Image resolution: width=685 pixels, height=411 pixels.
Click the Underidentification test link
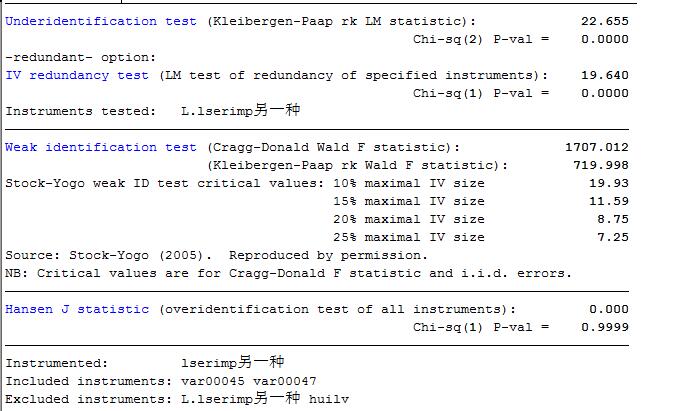click(x=81, y=21)
